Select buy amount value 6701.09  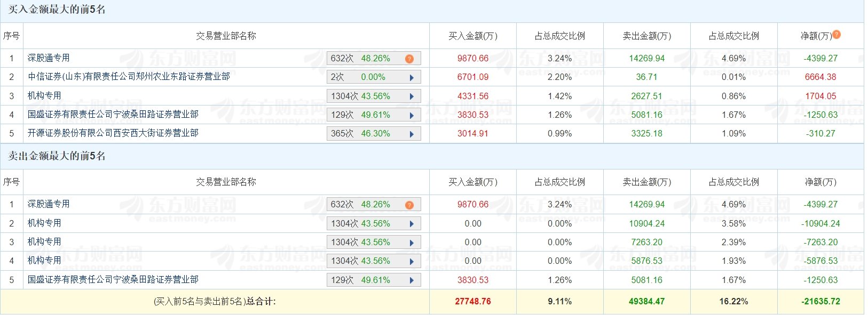point(473,77)
